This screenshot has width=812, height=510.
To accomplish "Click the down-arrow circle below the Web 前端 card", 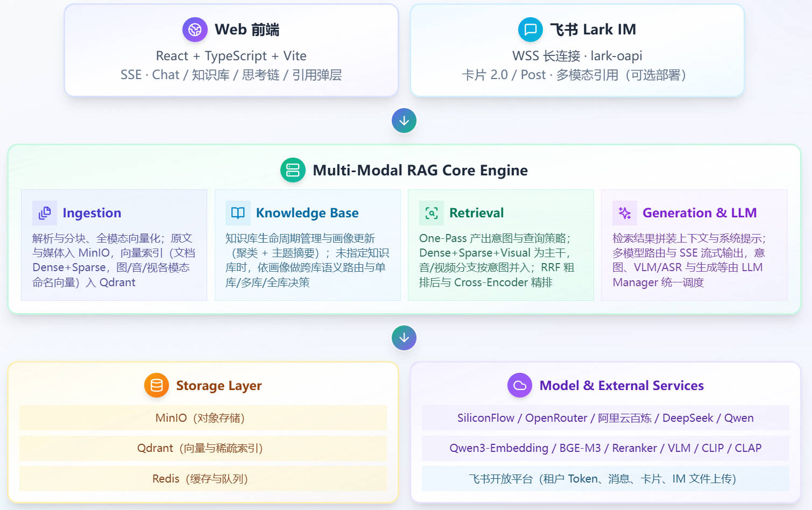I will 404,121.
